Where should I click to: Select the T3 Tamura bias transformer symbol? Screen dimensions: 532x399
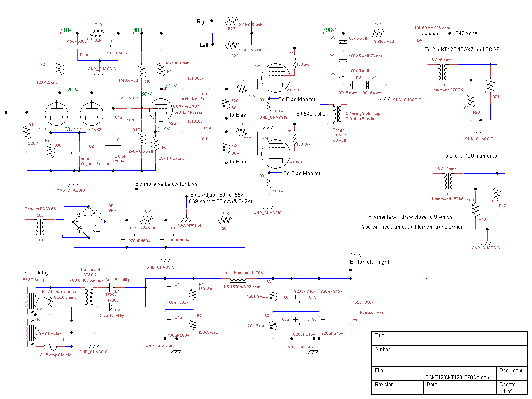click(41, 227)
